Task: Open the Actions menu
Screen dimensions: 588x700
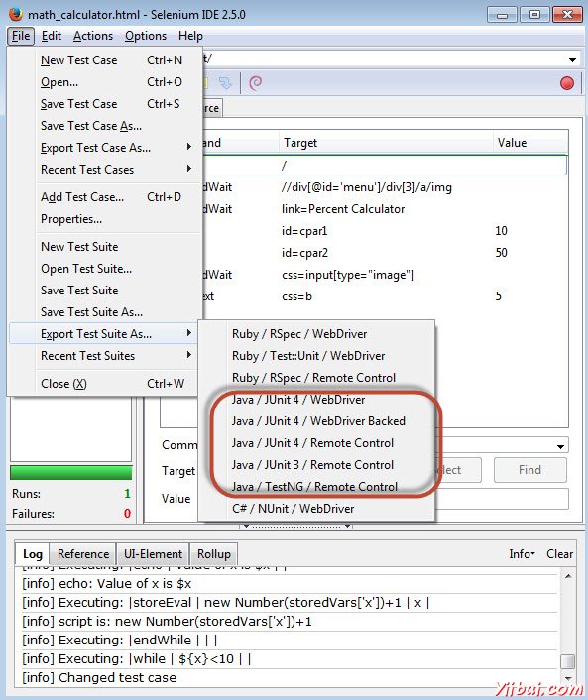Action: (x=93, y=36)
